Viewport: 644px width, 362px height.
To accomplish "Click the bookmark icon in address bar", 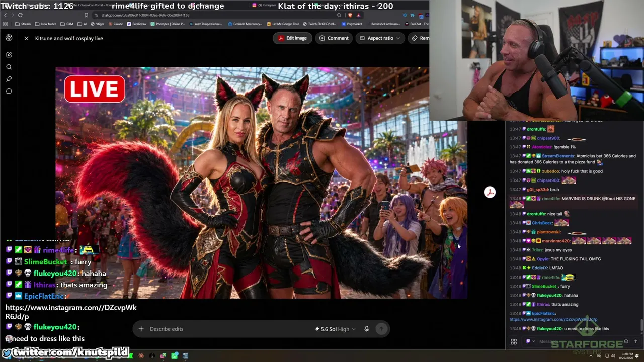I will (87, 15).
